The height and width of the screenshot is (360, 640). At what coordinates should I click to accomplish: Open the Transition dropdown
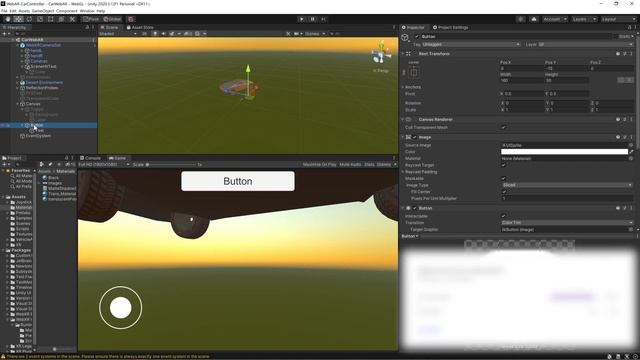tap(567, 222)
